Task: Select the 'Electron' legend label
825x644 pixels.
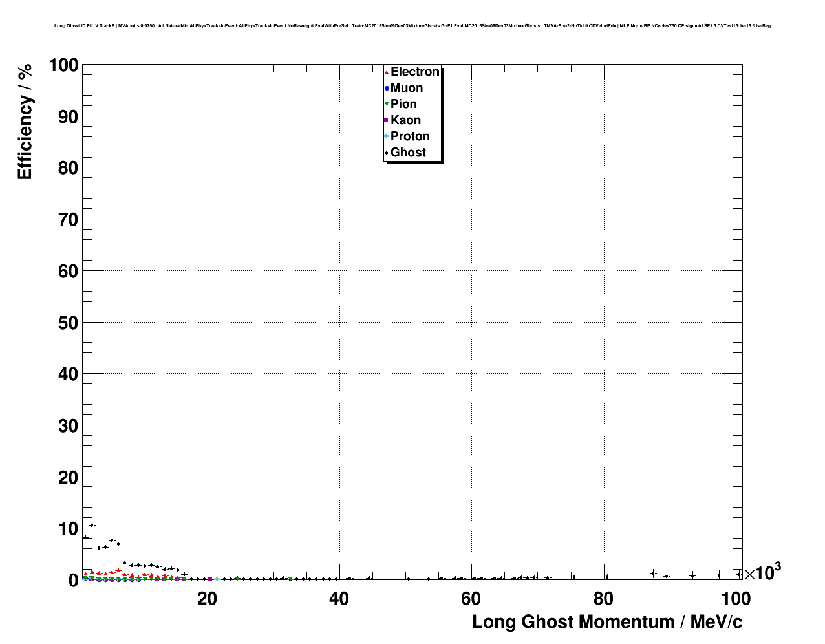Action: (415, 72)
